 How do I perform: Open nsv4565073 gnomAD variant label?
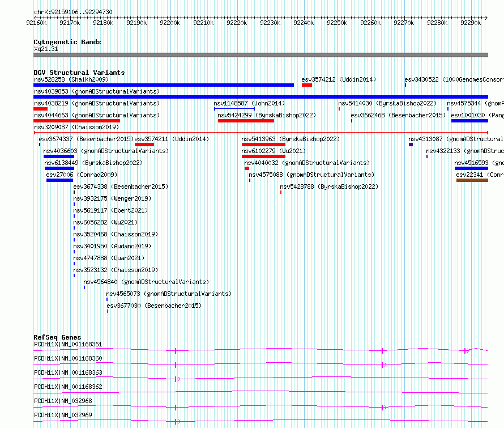click(169, 294)
